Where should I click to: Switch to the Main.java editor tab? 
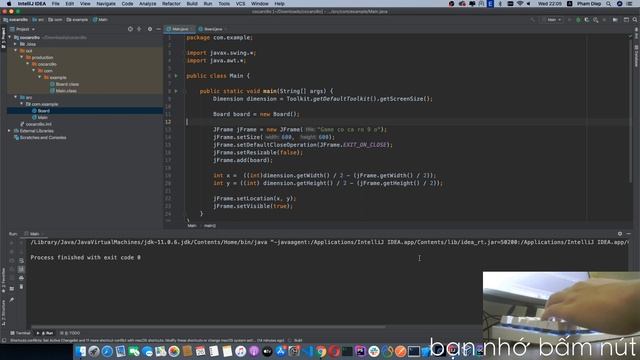click(180, 29)
